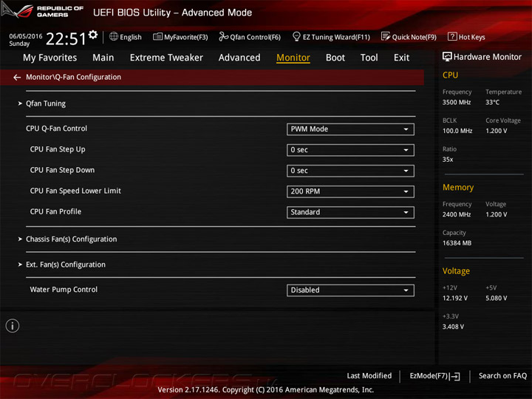Click the +3.3V reading 3.408 V
The height and width of the screenshot is (399, 532).
coord(453,327)
